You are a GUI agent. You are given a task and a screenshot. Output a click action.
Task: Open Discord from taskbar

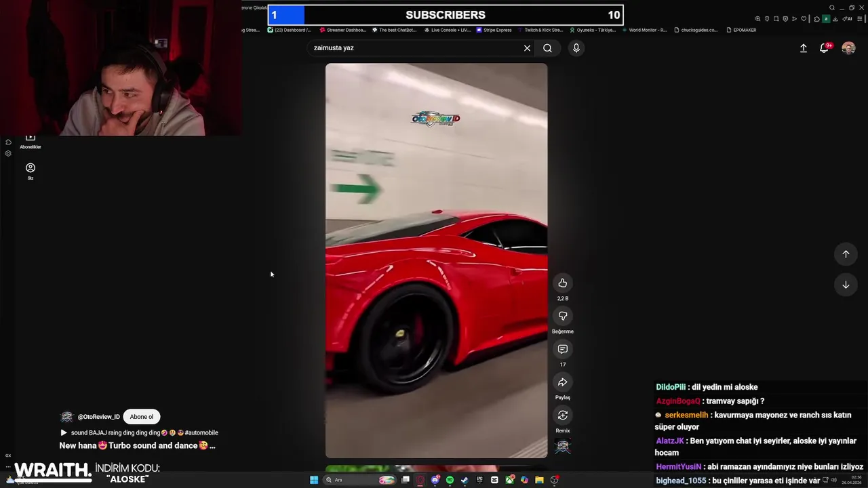[x=435, y=480]
